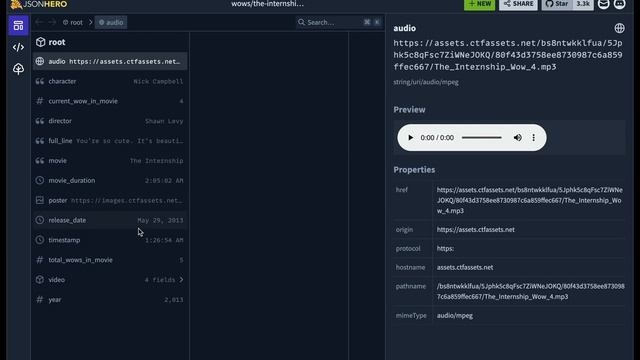Go back with the left arrow
640x360 pixels.
(40, 22)
